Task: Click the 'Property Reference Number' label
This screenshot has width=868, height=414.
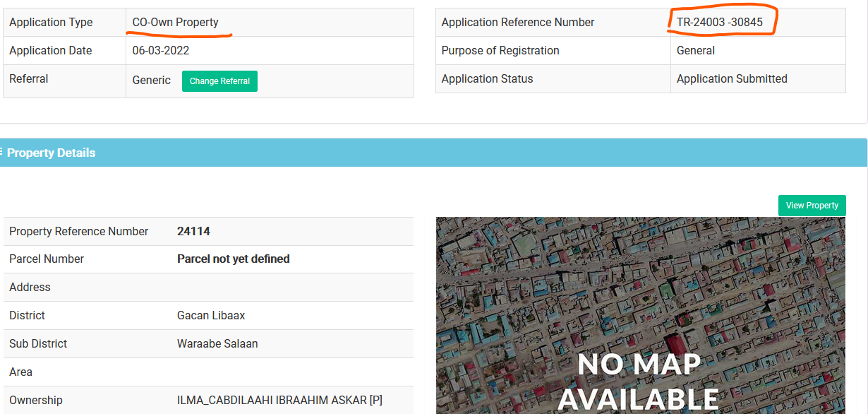Action: [79, 232]
